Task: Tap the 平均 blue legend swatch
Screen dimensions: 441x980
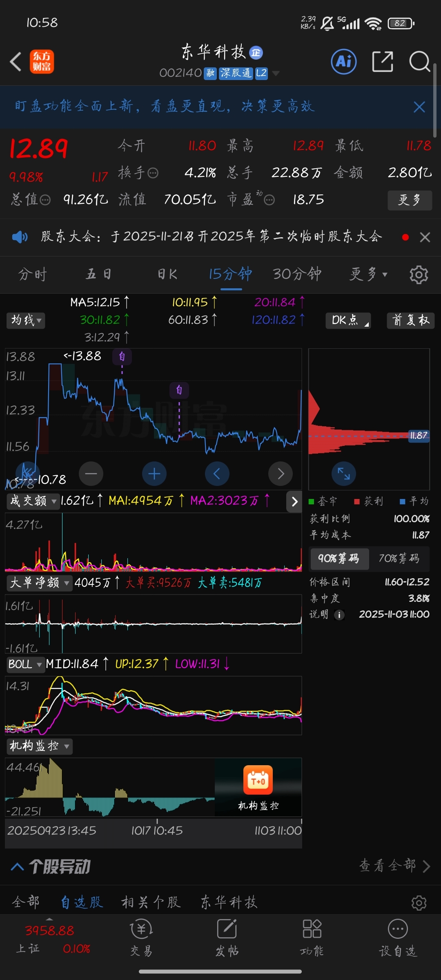Action: pyautogui.click(x=403, y=501)
